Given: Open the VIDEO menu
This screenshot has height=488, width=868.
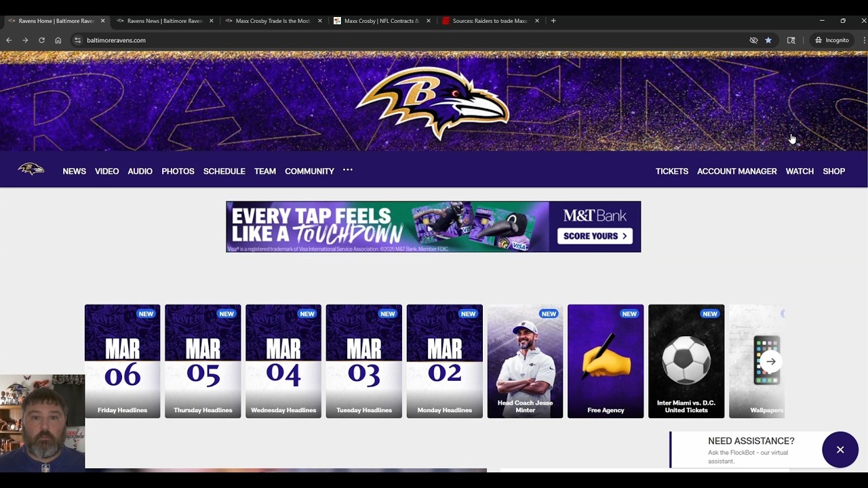Looking at the screenshot, I should pos(106,171).
